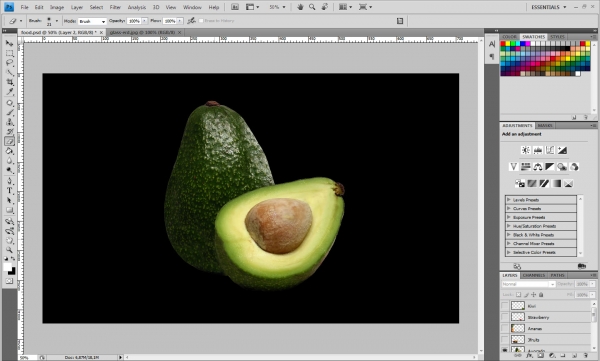This screenshot has width=600, height=361.
Task: Open the Image menu
Action: (57, 7)
